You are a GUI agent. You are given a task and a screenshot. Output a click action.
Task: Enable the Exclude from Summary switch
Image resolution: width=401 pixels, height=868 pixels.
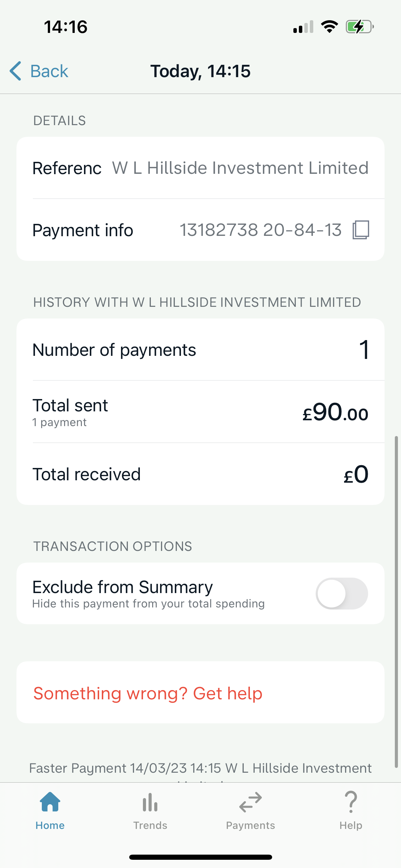(342, 593)
